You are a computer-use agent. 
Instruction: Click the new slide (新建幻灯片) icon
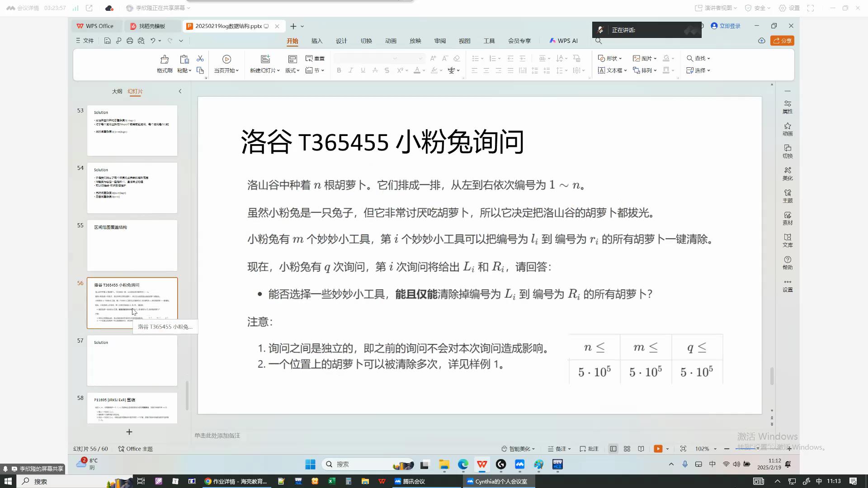[265, 59]
